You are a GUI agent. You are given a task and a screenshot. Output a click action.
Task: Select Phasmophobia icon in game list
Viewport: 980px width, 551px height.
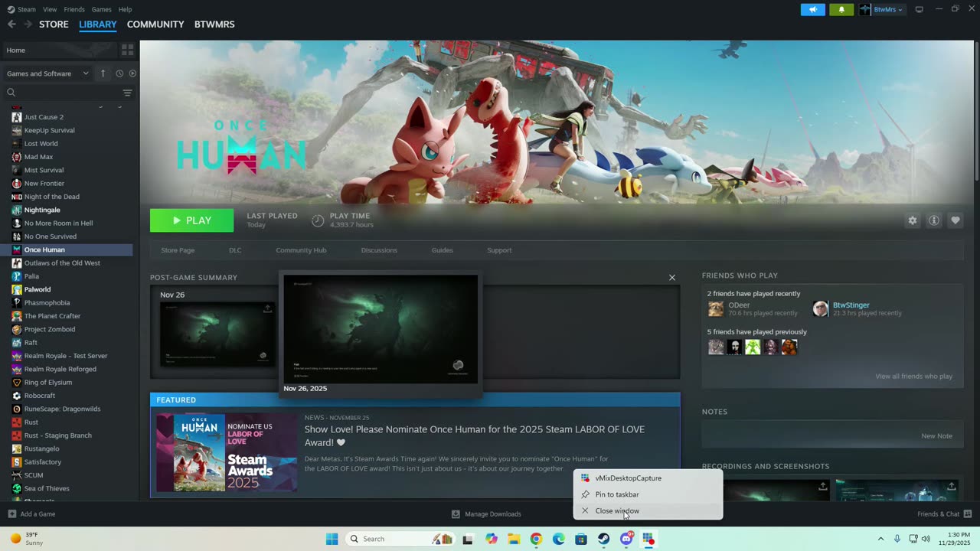pyautogui.click(x=17, y=303)
